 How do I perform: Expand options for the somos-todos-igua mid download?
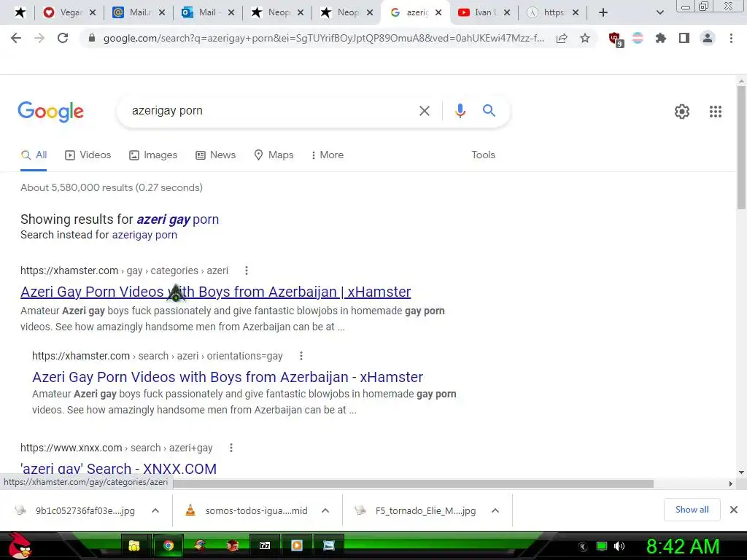325,510
